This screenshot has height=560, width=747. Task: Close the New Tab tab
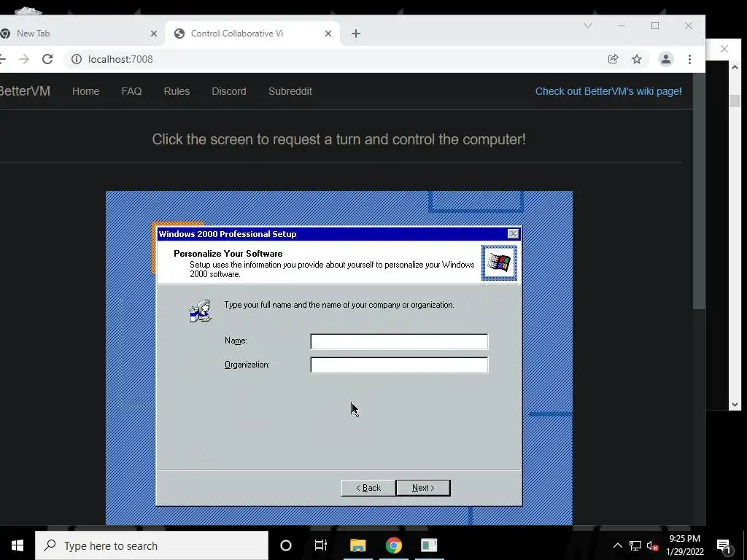(x=153, y=34)
